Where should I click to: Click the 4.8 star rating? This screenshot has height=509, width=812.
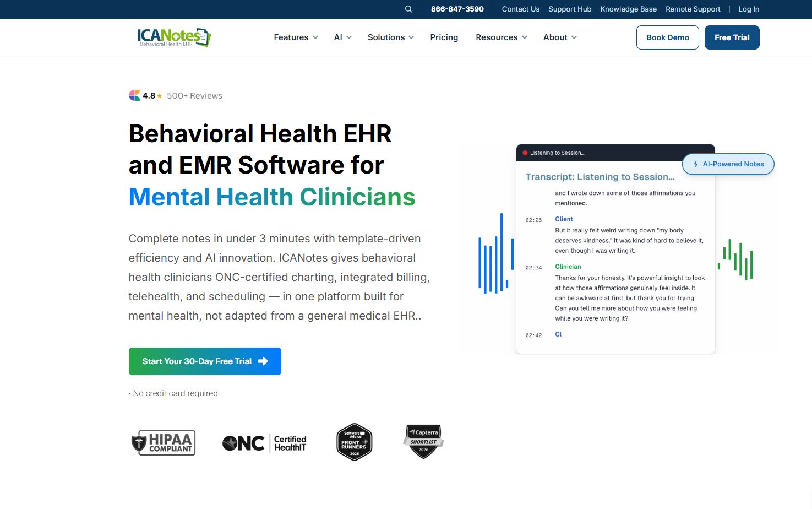[152, 96]
